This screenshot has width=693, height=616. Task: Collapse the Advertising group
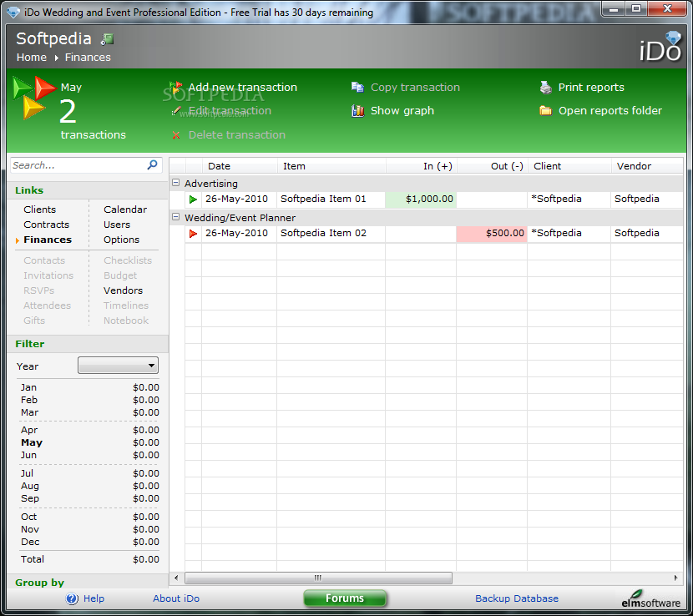pos(176,183)
